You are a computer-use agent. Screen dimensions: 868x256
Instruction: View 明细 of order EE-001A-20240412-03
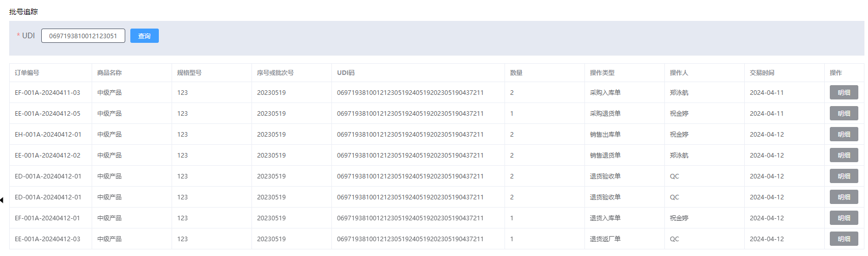tap(844, 239)
